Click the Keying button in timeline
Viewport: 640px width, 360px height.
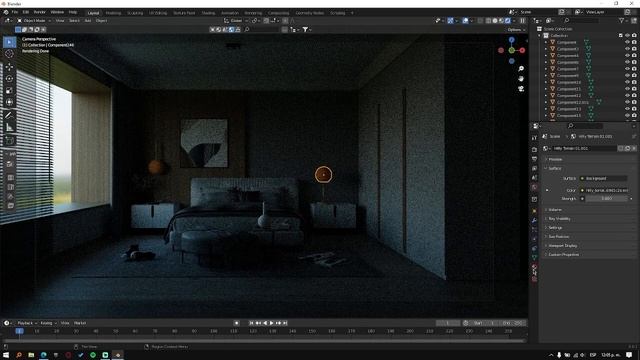click(x=48, y=323)
